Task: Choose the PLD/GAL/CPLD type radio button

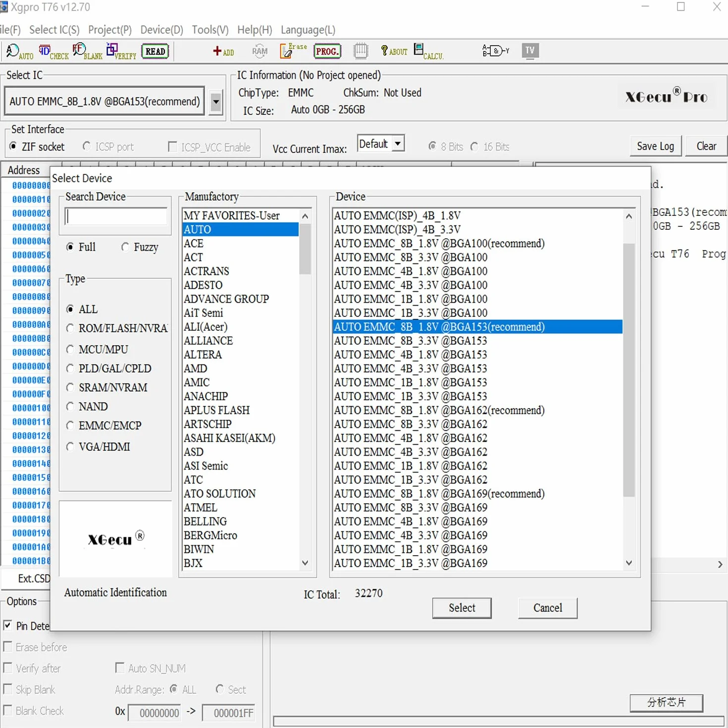Action: (70, 368)
